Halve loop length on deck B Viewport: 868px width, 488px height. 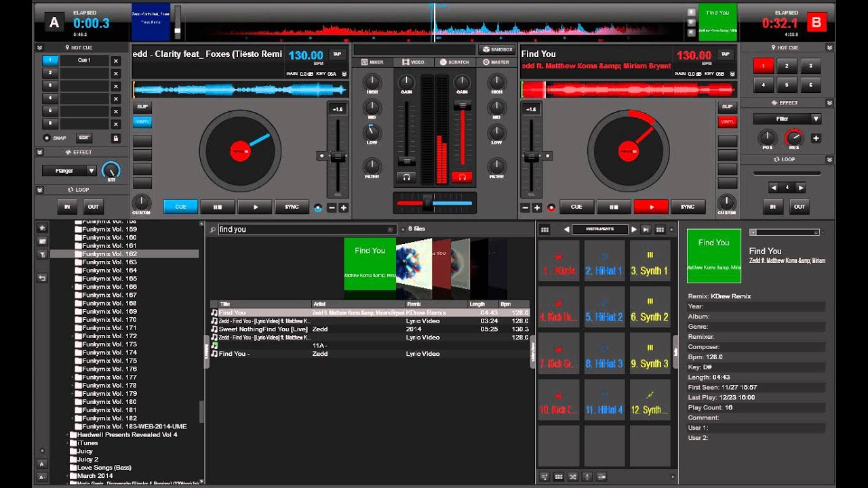tap(774, 188)
